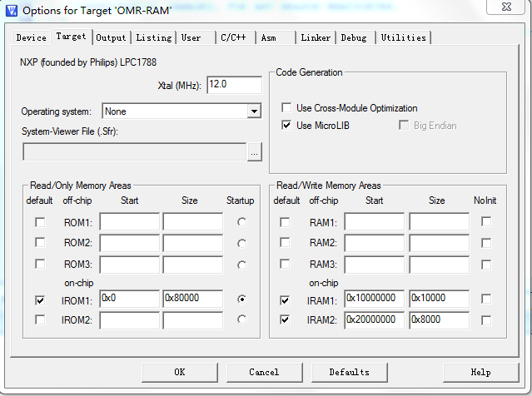532x396 pixels.
Task: Uncheck Use MicroLIB
Action: coord(286,126)
